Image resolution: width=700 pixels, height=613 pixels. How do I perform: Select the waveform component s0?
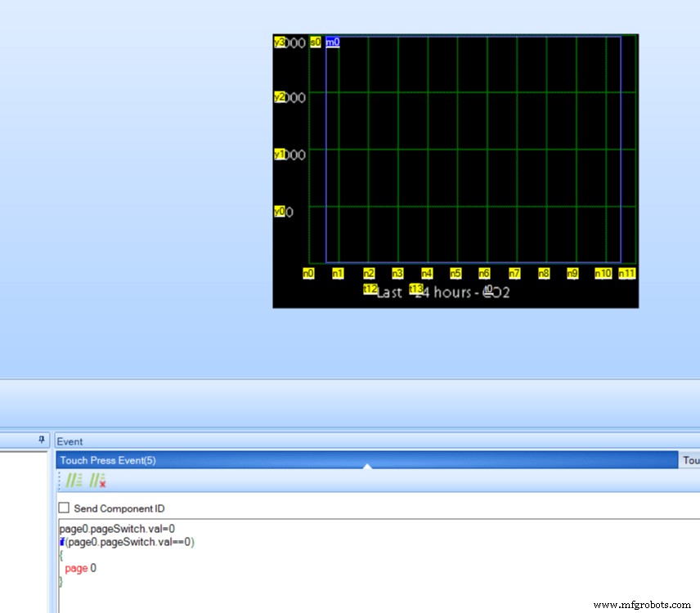pyautogui.click(x=314, y=41)
